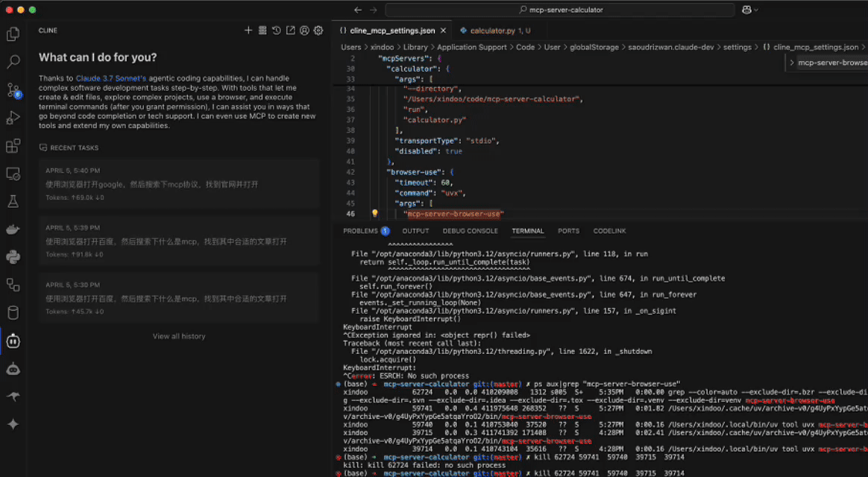Open the Explorer view in activity bar
868x477 pixels.
click(x=13, y=34)
